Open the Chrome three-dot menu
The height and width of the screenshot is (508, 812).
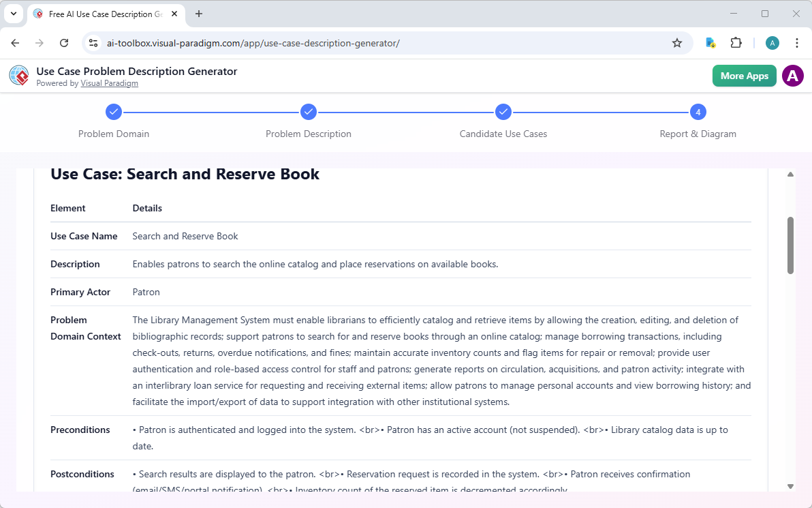(796, 42)
